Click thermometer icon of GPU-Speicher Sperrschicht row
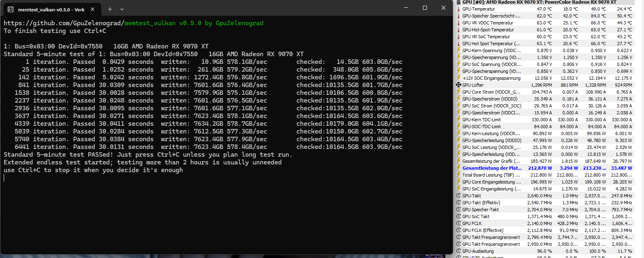This screenshot has width=644, height=258. [459, 16]
